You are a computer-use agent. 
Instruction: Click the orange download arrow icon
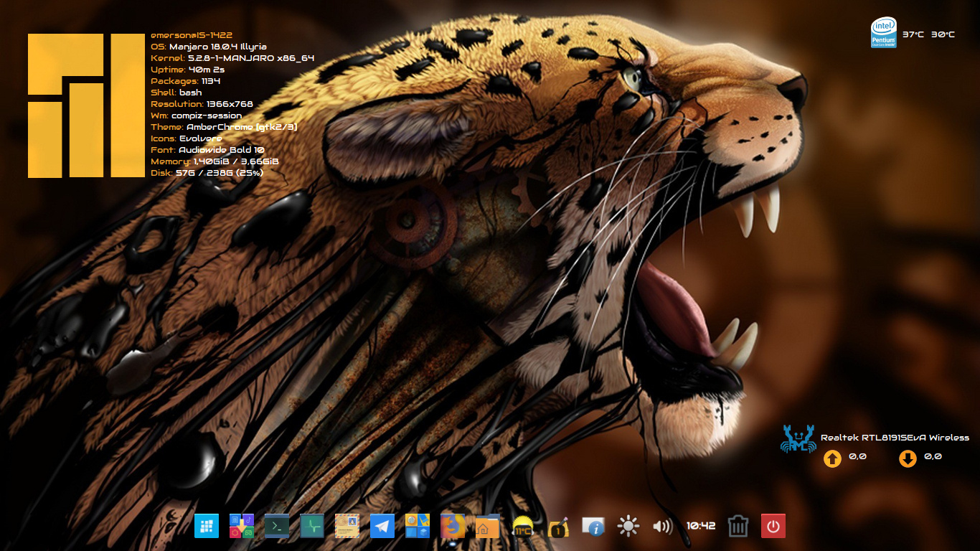click(908, 458)
